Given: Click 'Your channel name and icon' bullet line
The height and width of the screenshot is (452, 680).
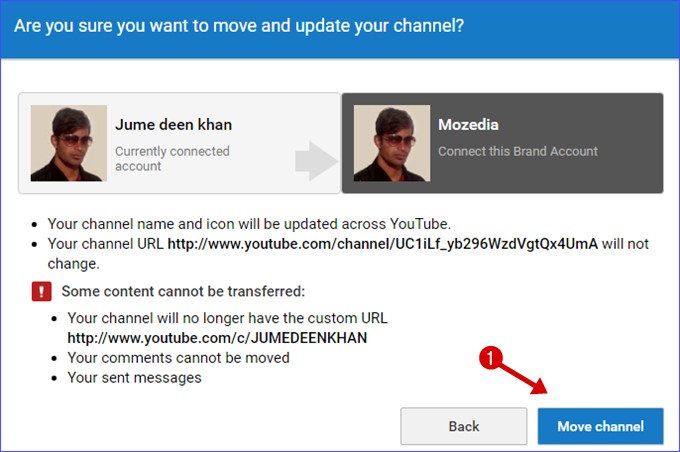Looking at the screenshot, I should [249, 224].
